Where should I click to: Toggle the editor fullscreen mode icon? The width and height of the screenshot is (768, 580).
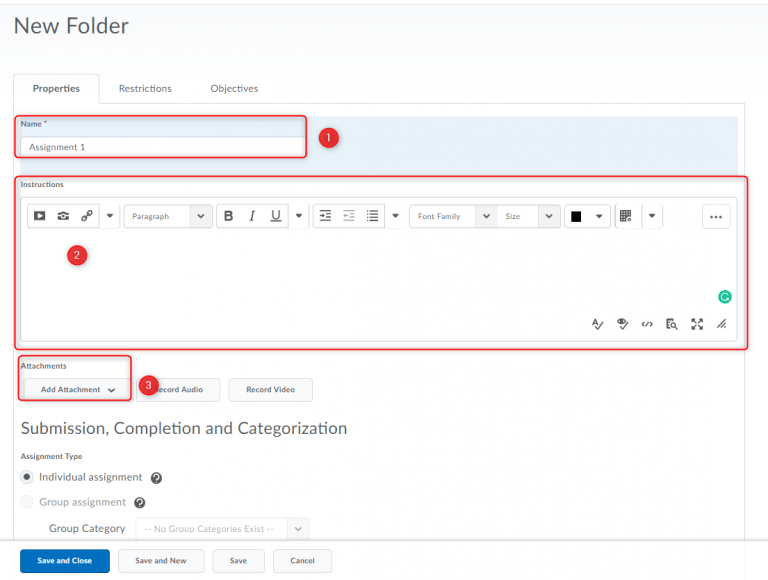(697, 324)
